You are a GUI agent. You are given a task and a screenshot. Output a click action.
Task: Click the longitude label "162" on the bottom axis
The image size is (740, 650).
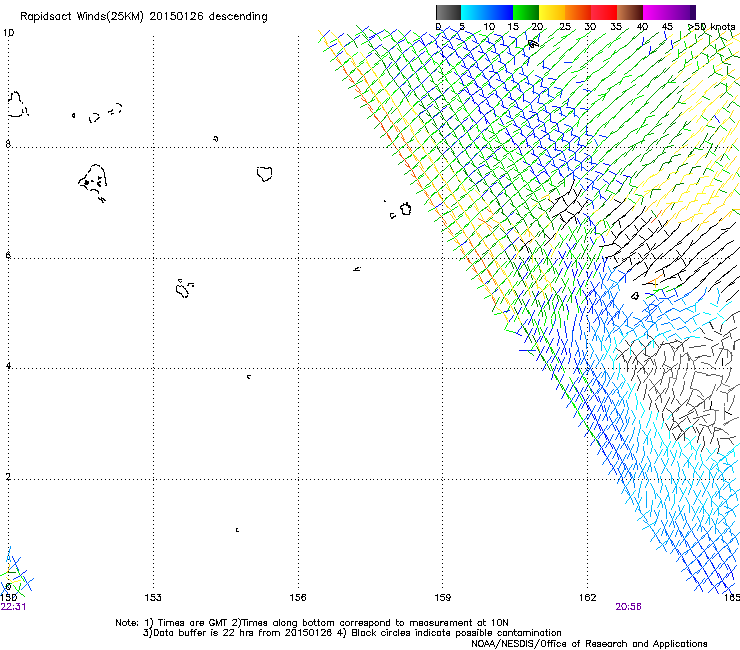tap(588, 598)
